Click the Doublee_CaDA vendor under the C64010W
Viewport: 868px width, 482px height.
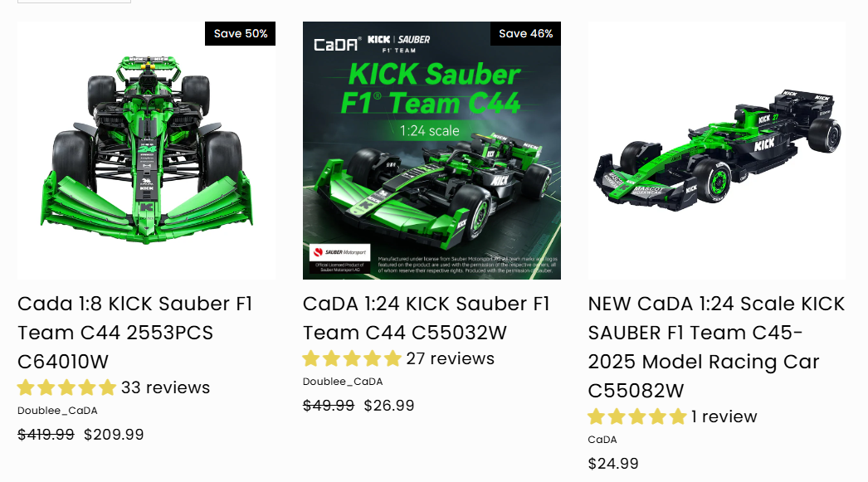coord(57,411)
